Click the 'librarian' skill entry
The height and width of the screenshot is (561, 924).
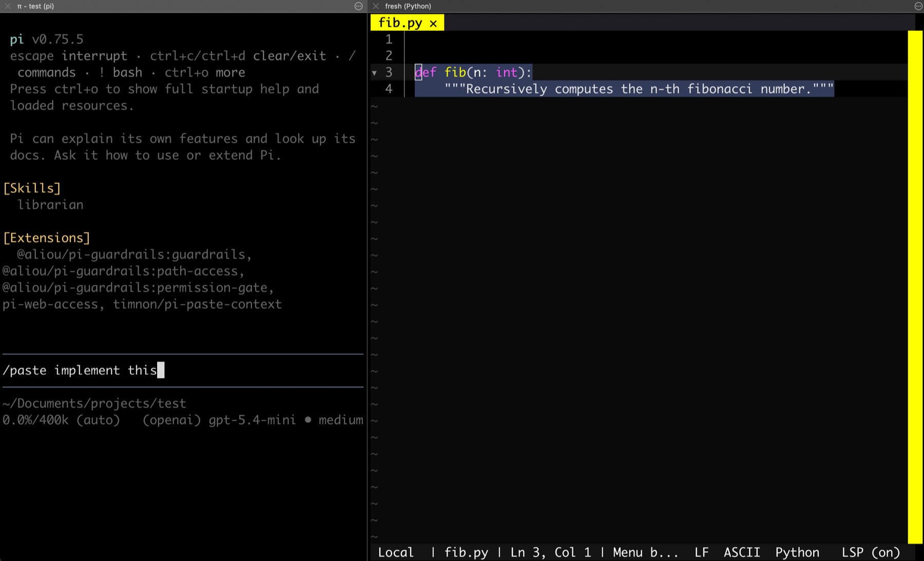(x=50, y=205)
